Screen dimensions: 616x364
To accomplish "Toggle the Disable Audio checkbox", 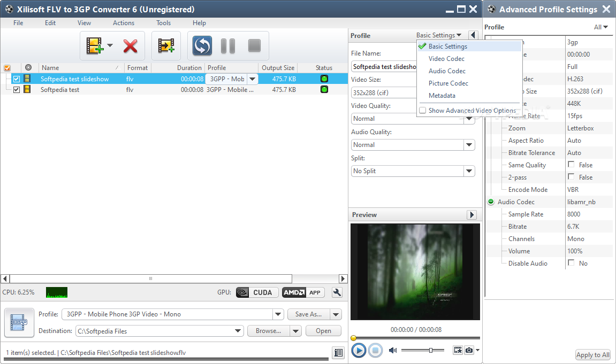I will [x=571, y=262].
